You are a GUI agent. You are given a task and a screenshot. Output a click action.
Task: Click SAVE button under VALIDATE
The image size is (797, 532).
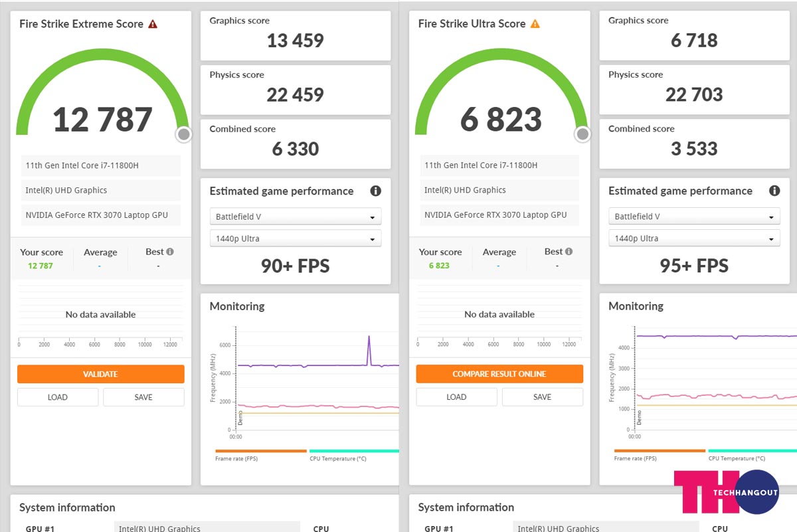pyautogui.click(x=143, y=397)
